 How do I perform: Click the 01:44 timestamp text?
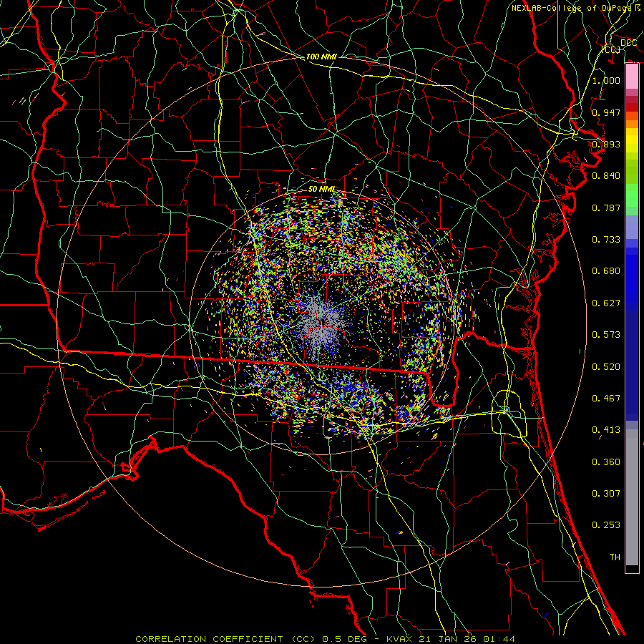click(500, 639)
